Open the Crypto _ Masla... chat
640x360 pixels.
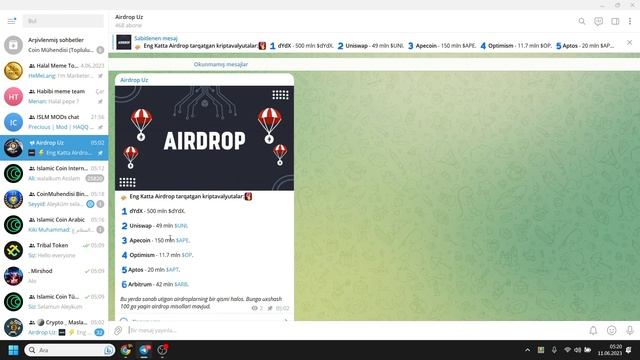point(54,327)
